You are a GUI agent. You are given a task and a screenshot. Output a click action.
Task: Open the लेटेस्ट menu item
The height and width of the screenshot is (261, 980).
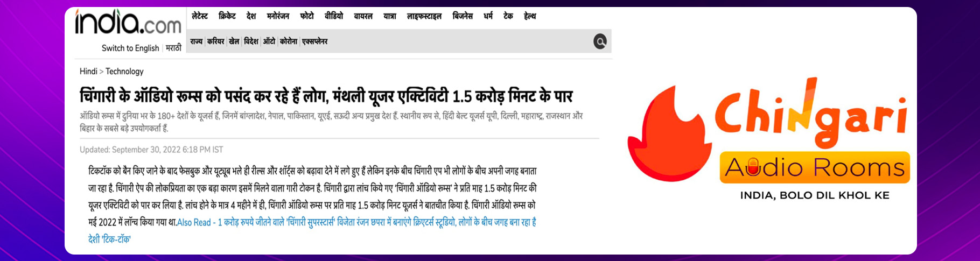[x=200, y=16]
